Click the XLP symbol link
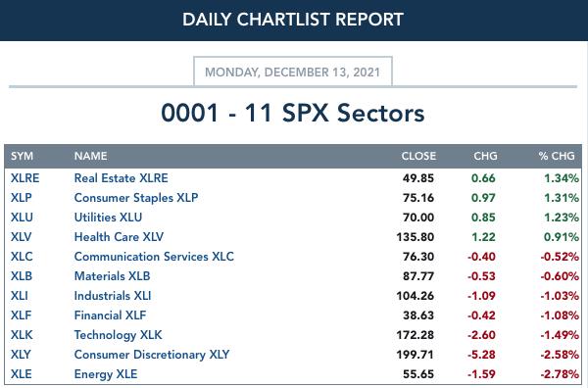 pyautogui.click(x=21, y=198)
